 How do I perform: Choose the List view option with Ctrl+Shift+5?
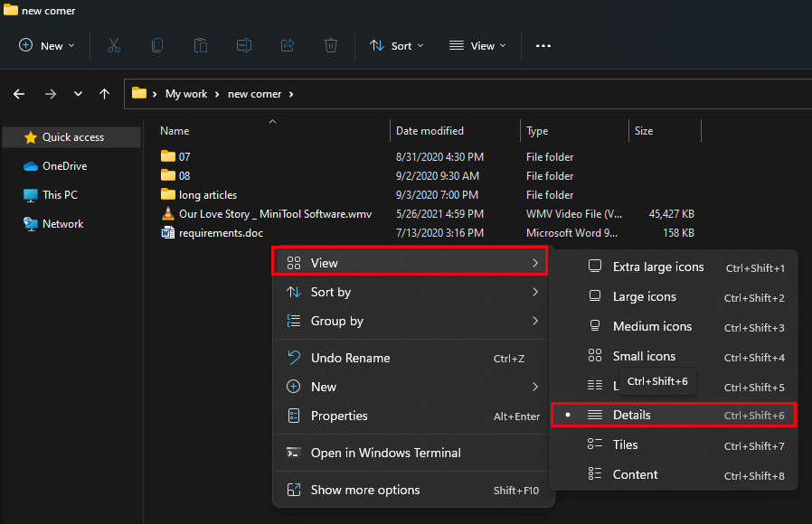pyautogui.click(x=674, y=386)
